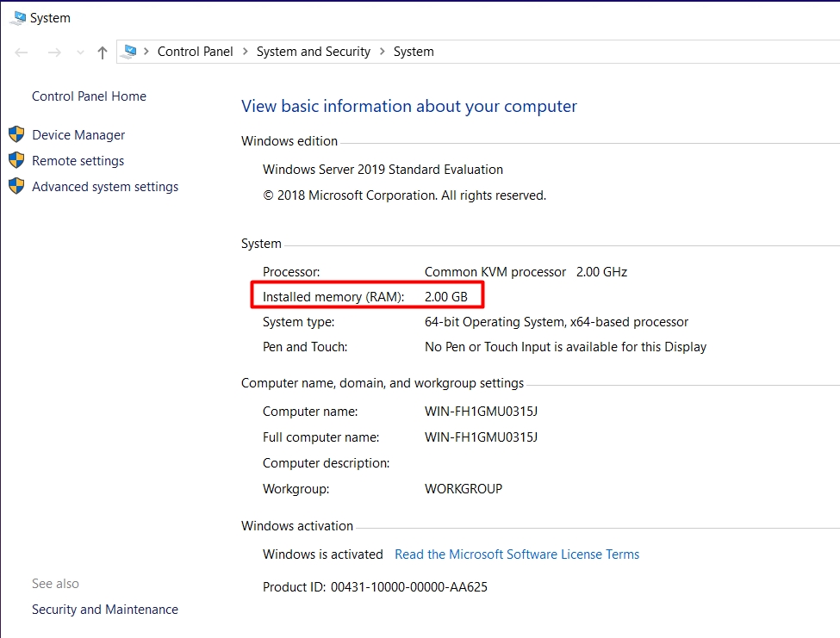Screen dimensions: 840x638
Task: Go up one level with Up arrow
Action: pyautogui.click(x=103, y=53)
